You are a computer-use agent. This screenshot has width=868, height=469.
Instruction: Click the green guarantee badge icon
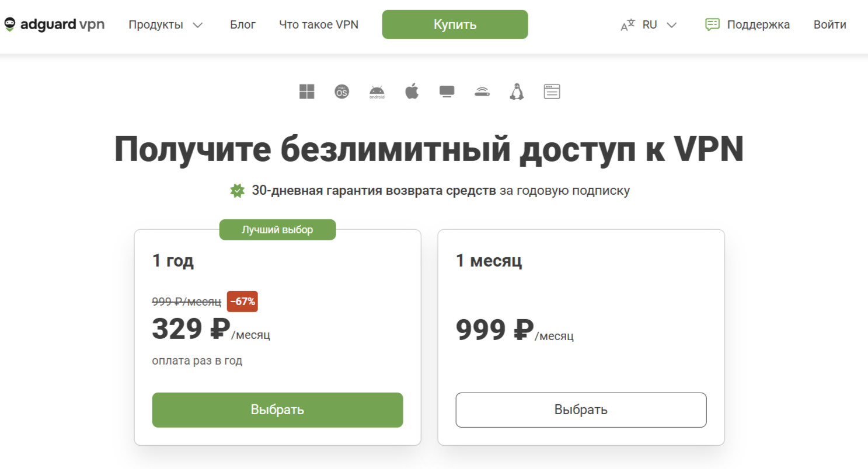point(237,191)
